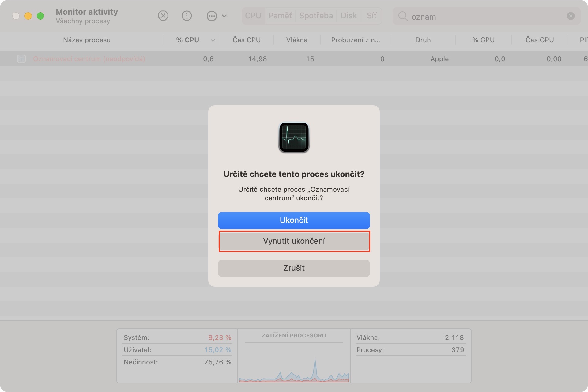Click the Oznamovací centrum process icon

(x=21, y=59)
